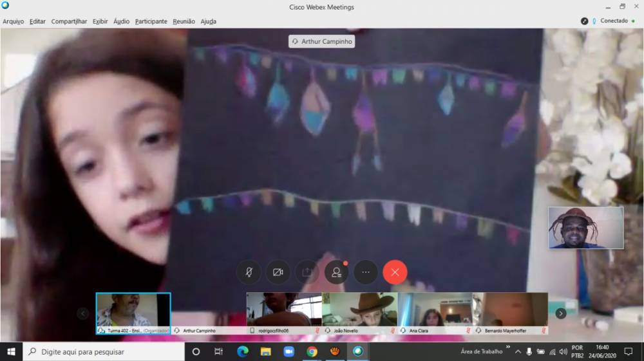Screen dimensions: 644x361
Task: Open the Compartilhar menu
Action: point(69,21)
